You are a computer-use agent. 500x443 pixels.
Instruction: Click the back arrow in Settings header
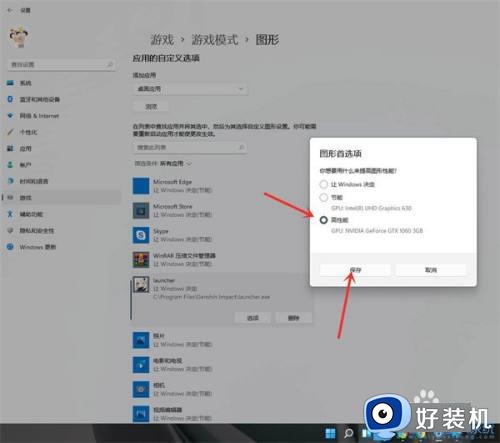click(10, 10)
